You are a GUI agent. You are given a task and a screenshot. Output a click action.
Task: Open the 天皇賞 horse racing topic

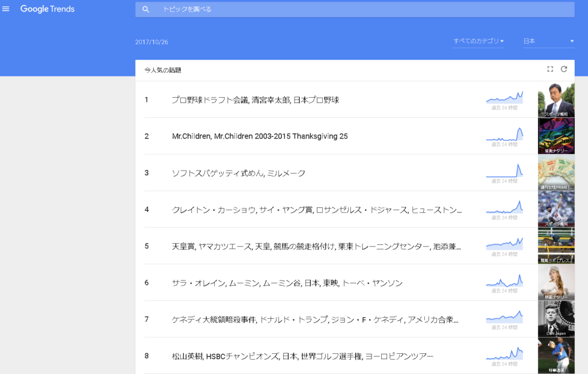316,246
